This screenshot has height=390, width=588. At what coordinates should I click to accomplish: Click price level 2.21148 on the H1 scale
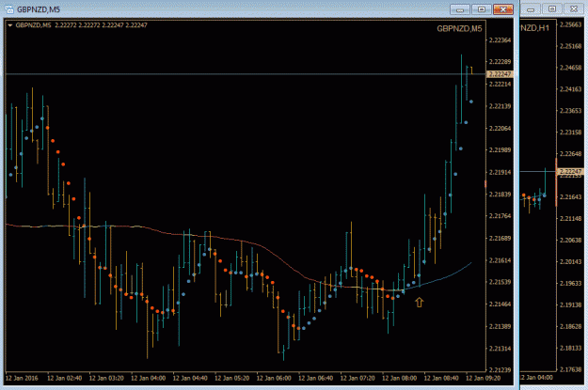point(570,218)
